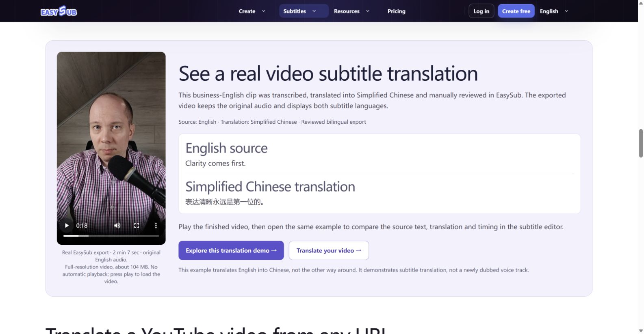The width and height of the screenshot is (644, 334).
Task: Click the Log in button
Action: click(x=481, y=11)
